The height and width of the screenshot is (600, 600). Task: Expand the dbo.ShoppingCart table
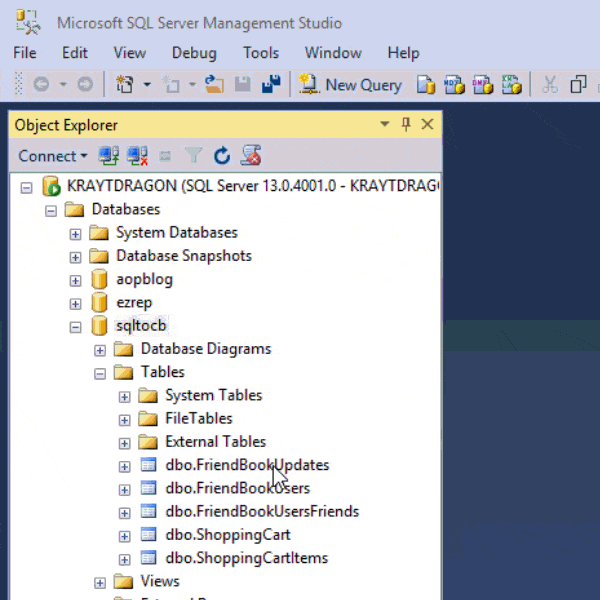click(x=124, y=536)
